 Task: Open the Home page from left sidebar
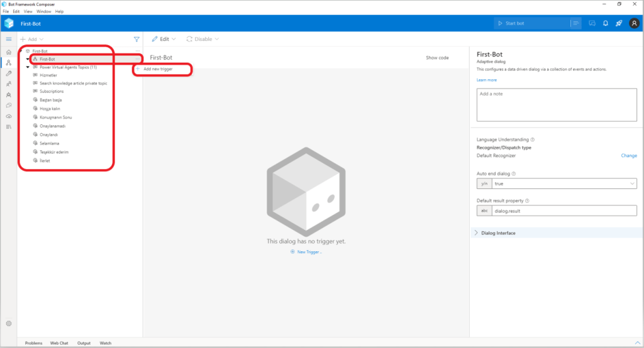pyautogui.click(x=8, y=52)
